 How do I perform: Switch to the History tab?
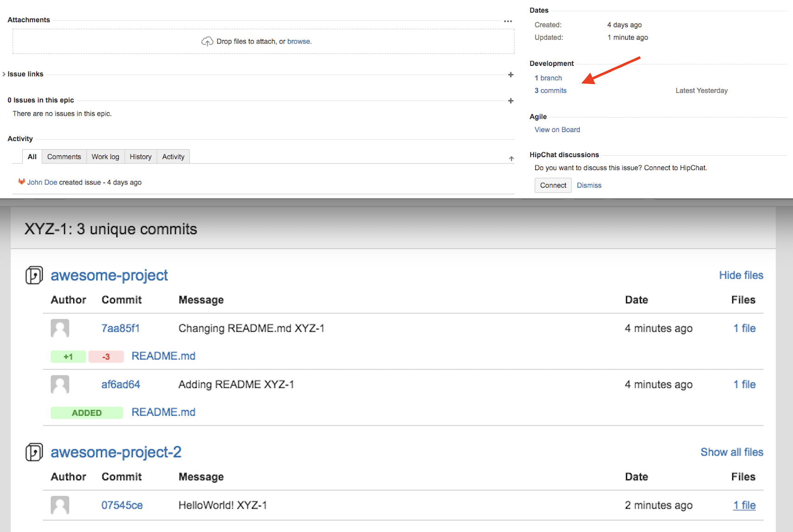click(141, 157)
